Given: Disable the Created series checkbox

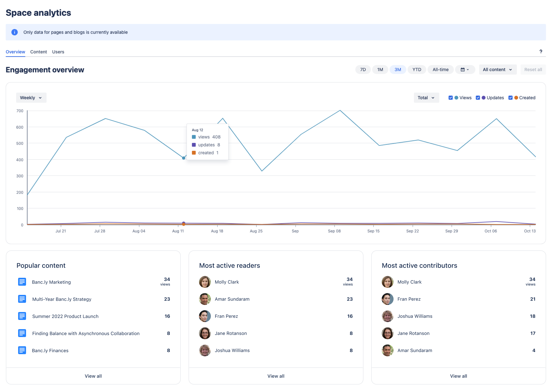Looking at the screenshot, I should point(510,98).
